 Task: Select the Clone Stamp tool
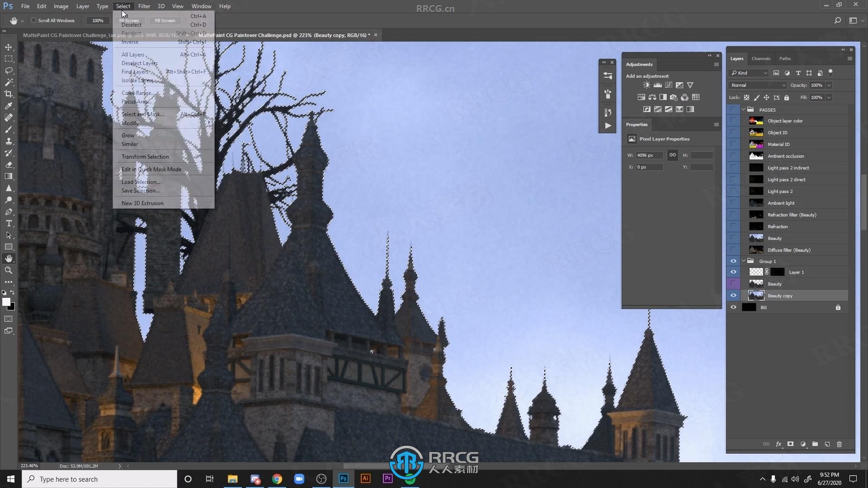[x=8, y=141]
